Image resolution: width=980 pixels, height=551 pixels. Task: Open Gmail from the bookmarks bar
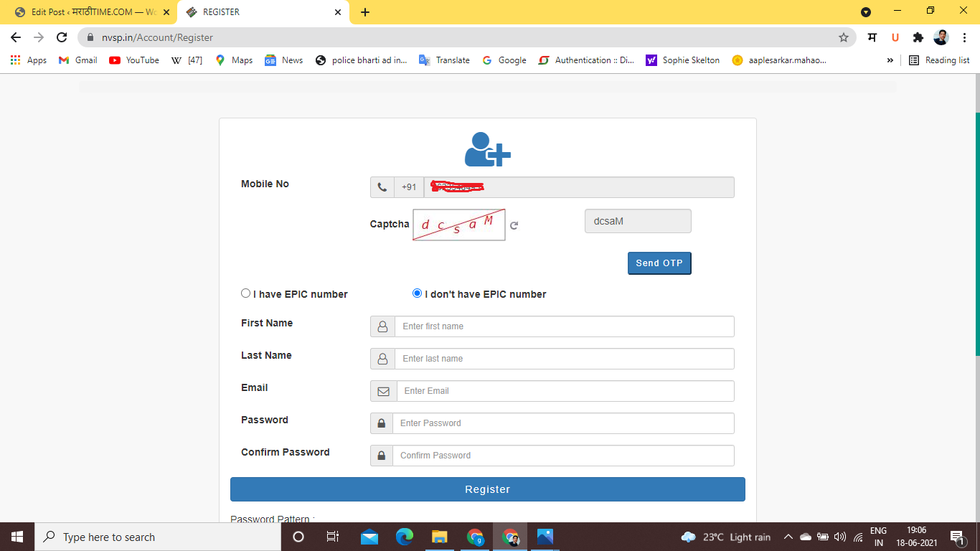(77, 60)
